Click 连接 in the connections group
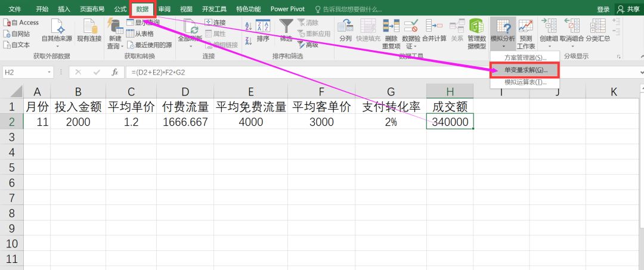Viewport: 644px width, 270px height. point(216,23)
